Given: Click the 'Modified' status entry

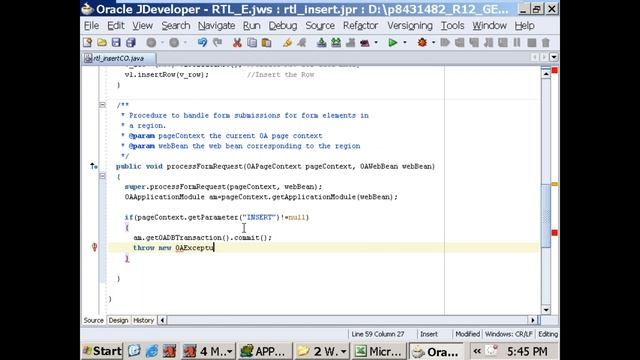Looking at the screenshot, I should (467, 334).
